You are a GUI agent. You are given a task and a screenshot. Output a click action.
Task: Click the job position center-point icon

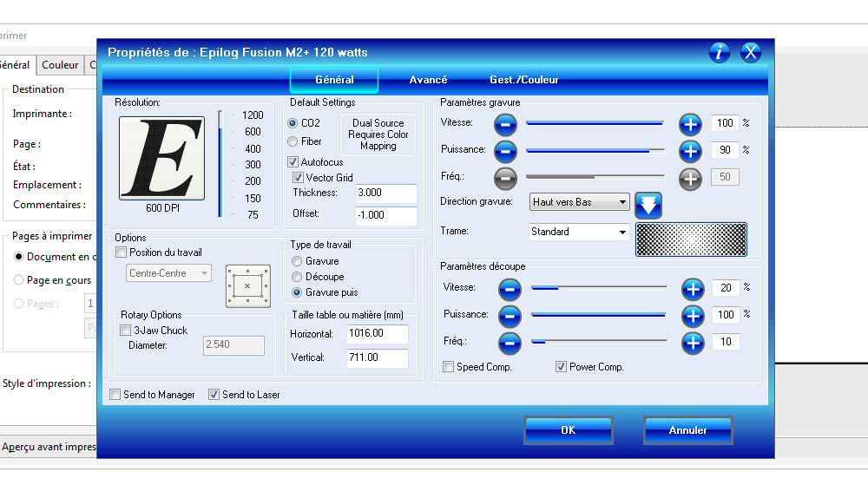pos(248,286)
